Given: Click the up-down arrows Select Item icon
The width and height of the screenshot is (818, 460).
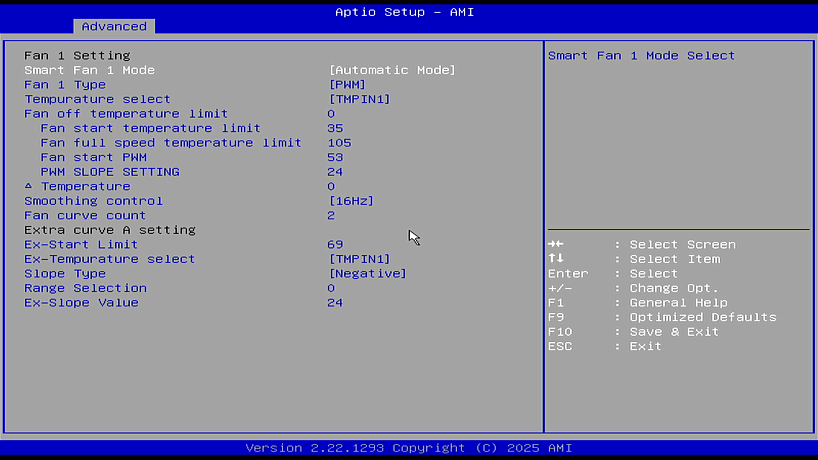Looking at the screenshot, I should (x=556, y=259).
